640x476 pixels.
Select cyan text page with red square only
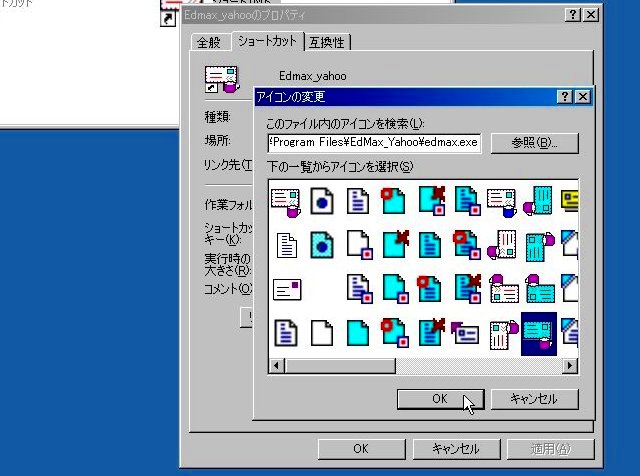(x=468, y=201)
